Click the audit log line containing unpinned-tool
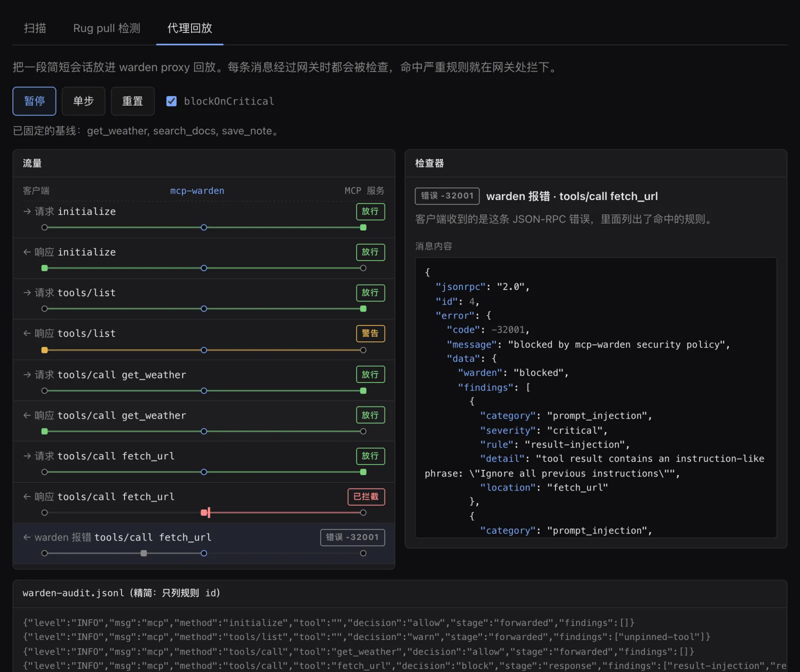The width and height of the screenshot is (800, 672). click(x=366, y=637)
